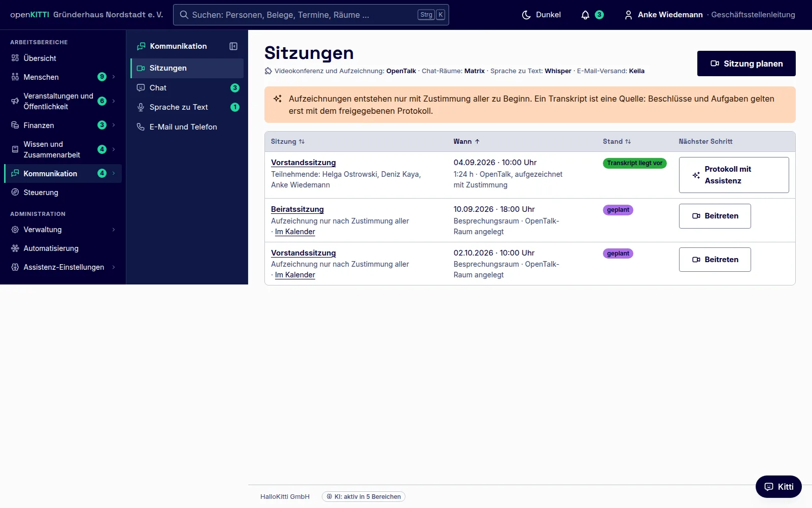Click the sparkle icon on Protokoll mit Assistenz

[x=696, y=175]
